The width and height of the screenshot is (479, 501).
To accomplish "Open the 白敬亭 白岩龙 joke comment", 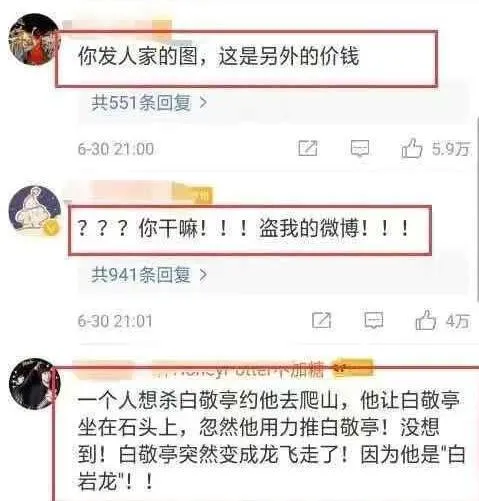I will (270, 441).
